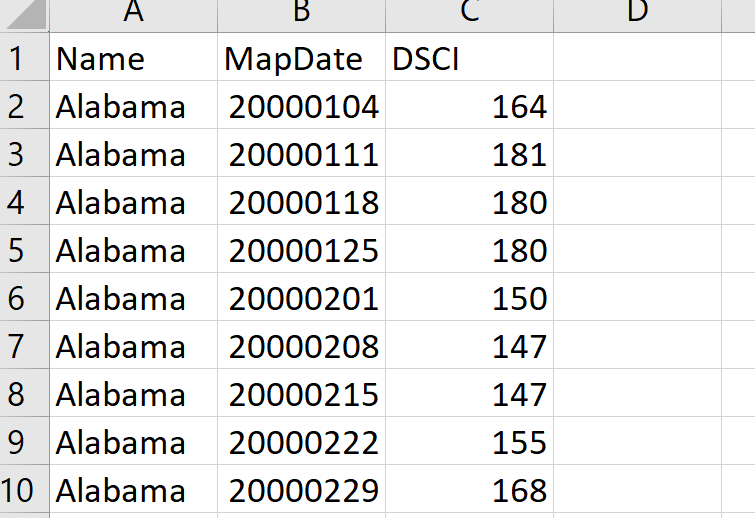Select cell showing value 168
Viewport: 755px width, 518px height.
pyautogui.click(x=469, y=490)
